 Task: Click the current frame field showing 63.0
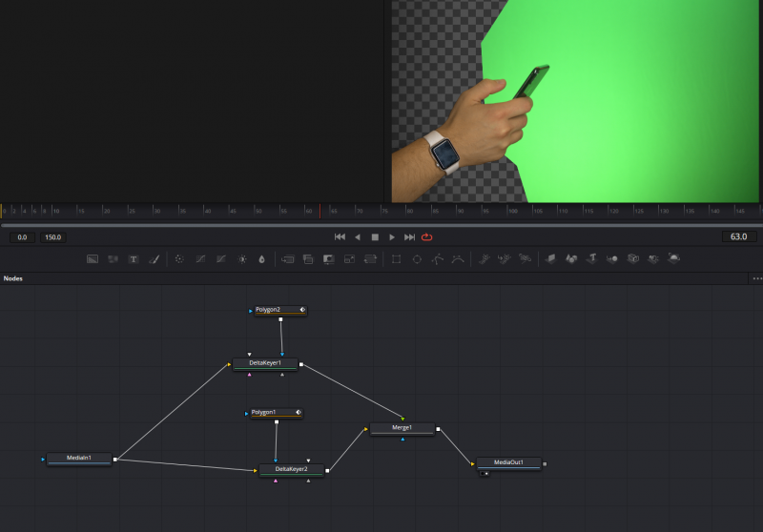click(x=739, y=236)
